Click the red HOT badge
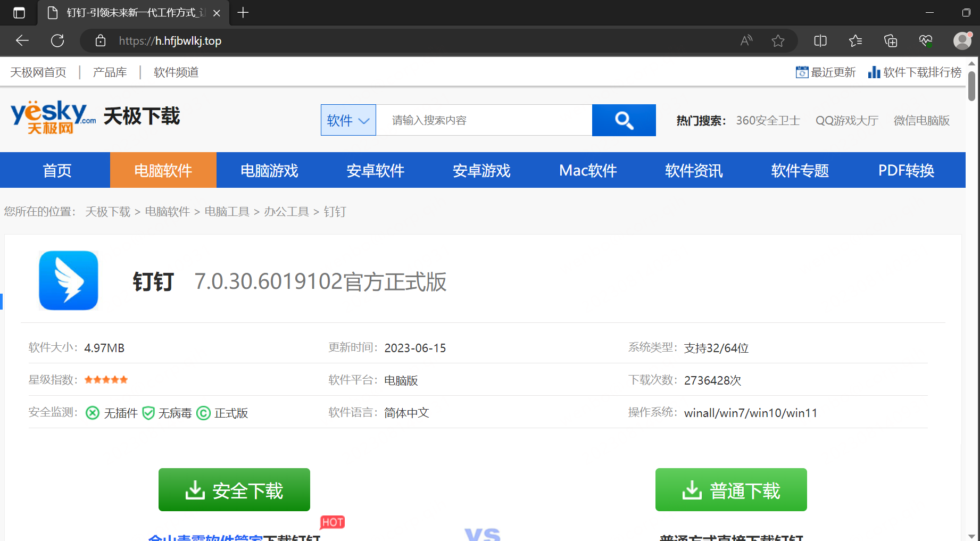The image size is (980, 541). (333, 522)
